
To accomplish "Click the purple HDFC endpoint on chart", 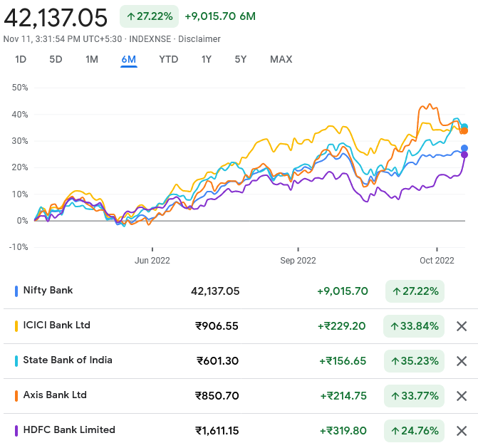I will pos(464,155).
